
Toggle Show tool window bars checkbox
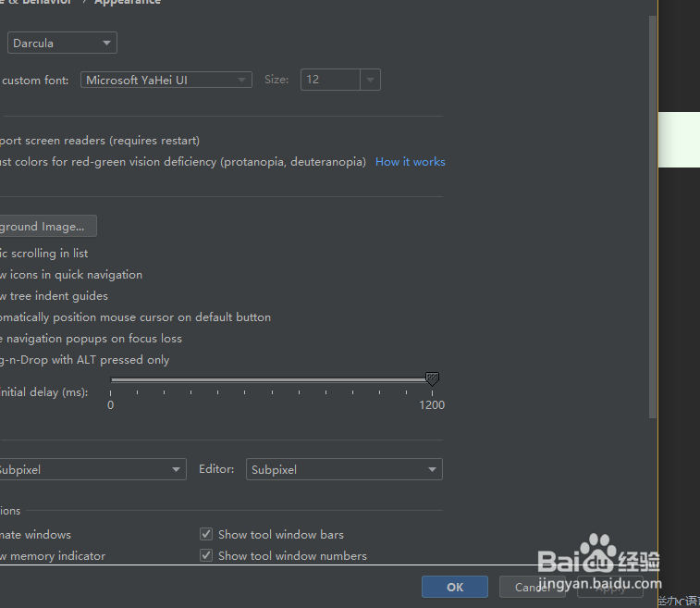click(206, 534)
